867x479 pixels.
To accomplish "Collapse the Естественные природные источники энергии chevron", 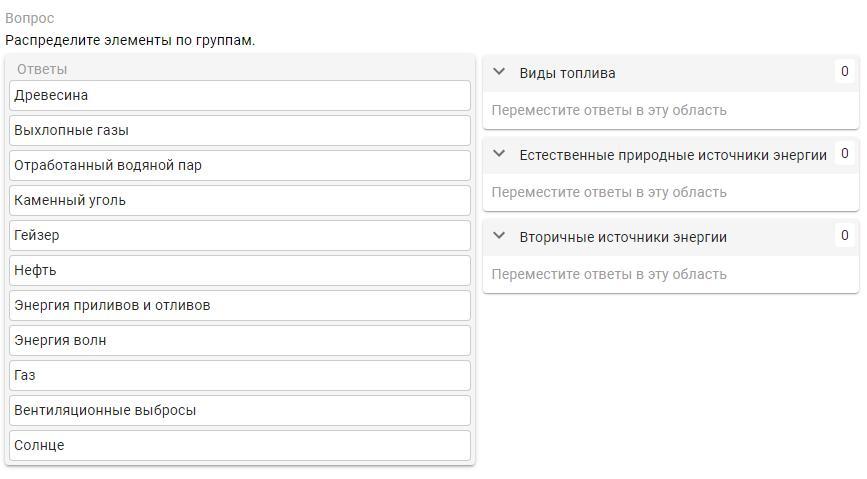I will (x=501, y=155).
